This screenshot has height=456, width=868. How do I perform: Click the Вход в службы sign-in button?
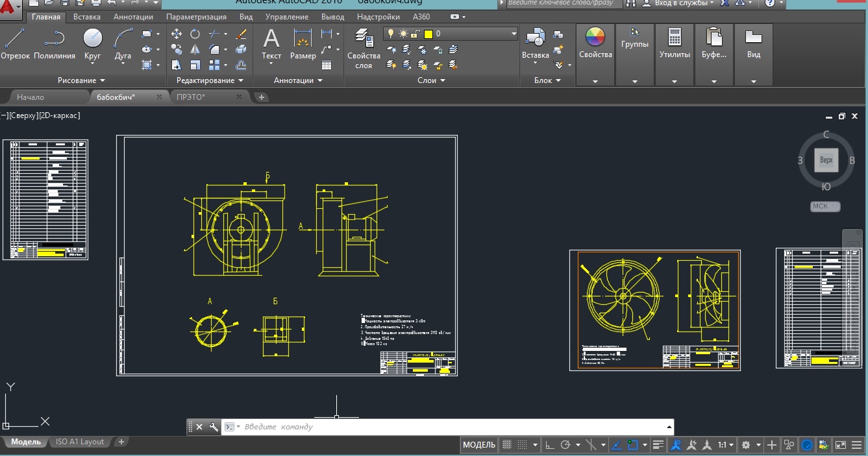pos(677,3)
